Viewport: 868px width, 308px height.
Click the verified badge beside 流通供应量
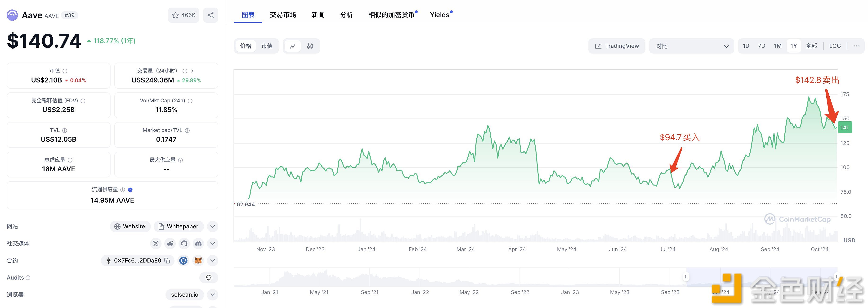click(130, 190)
